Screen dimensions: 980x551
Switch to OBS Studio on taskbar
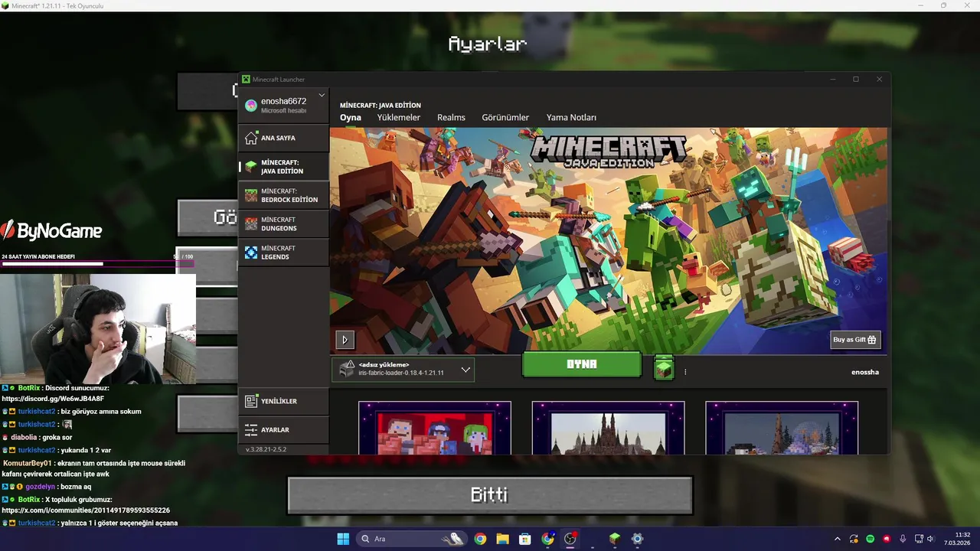coord(570,539)
